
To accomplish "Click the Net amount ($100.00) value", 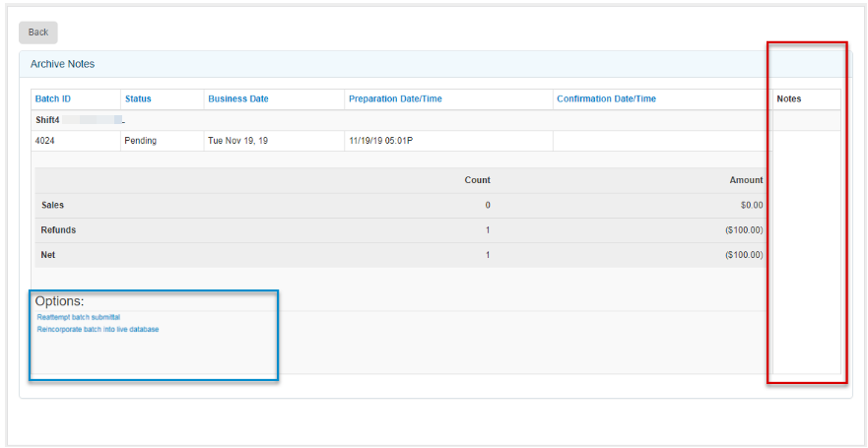I will coord(744,255).
